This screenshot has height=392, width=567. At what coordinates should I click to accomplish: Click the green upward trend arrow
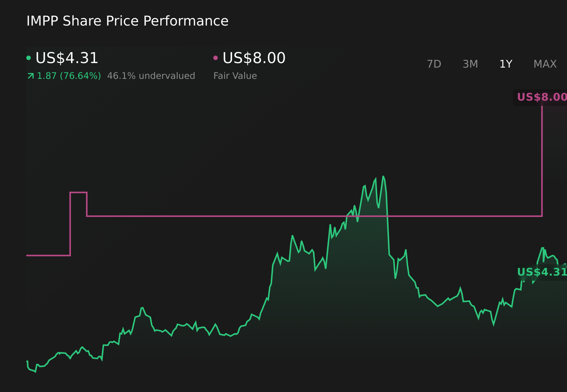30,75
